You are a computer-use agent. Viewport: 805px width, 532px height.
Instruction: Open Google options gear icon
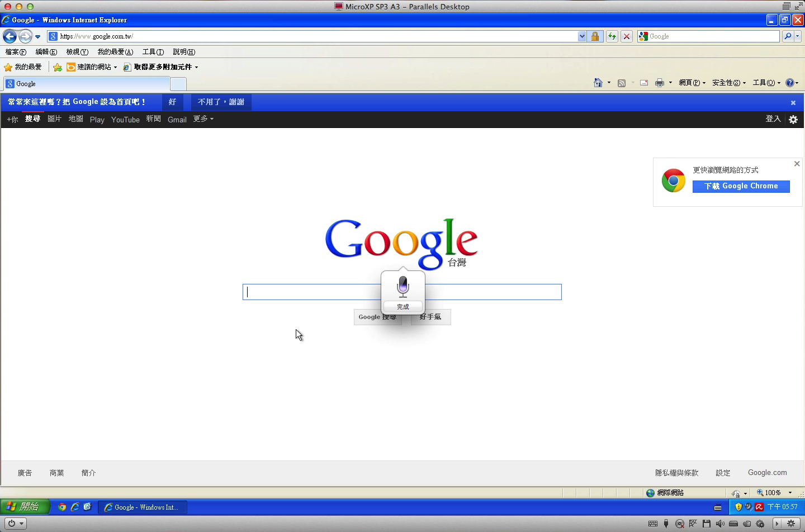793,120
